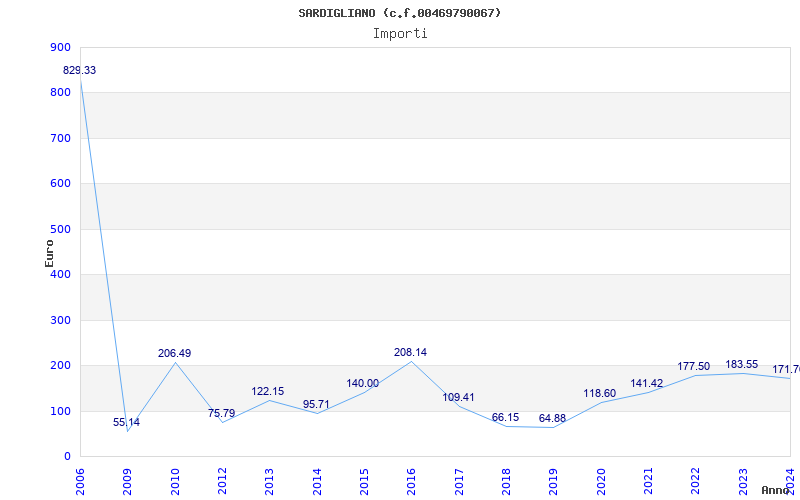This screenshot has width=800, height=500.
Task: Click y-axis tick value 900
Action: [x=61, y=47]
